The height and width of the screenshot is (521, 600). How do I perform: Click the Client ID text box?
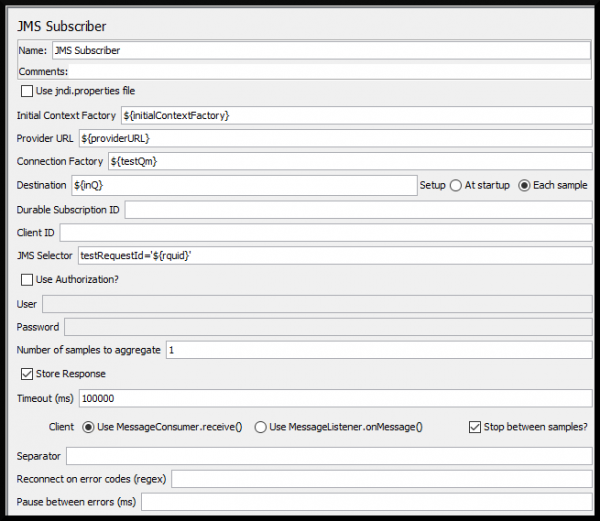pos(326,233)
